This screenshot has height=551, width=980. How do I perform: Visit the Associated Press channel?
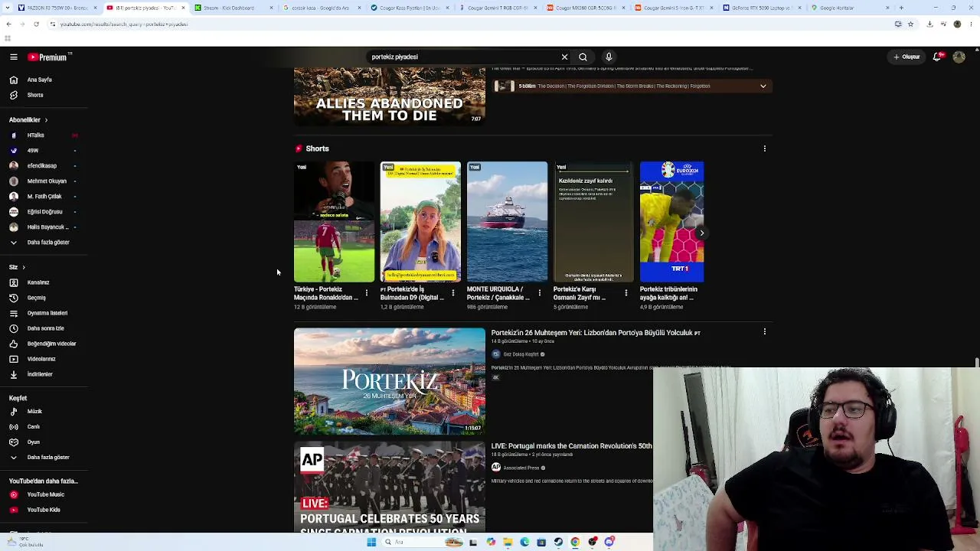coord(521,468)
